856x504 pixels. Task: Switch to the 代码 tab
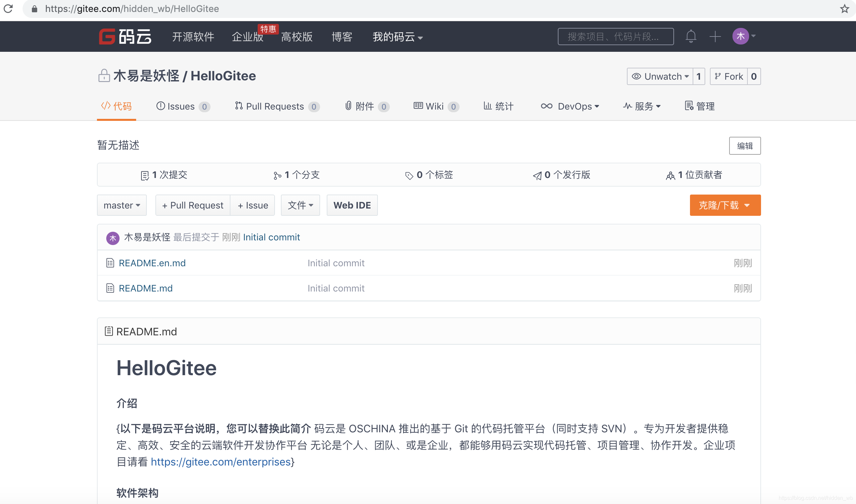tap(117, 106)
